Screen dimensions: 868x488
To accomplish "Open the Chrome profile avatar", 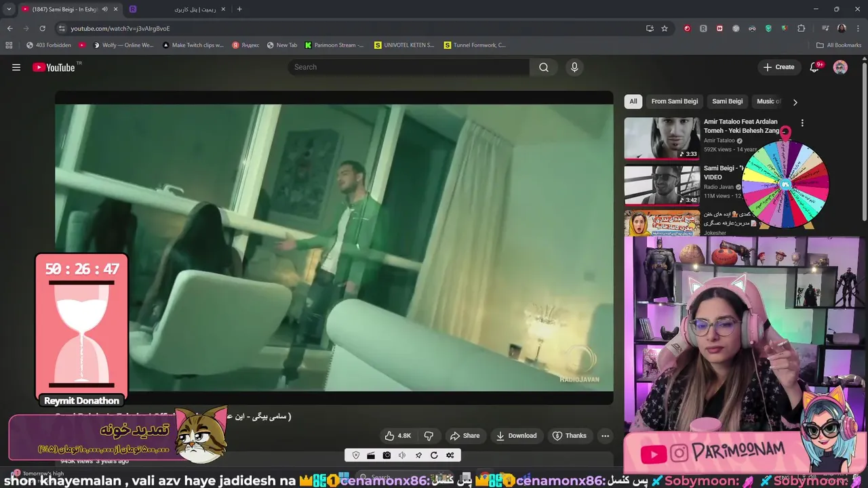I will click(842, 28).
